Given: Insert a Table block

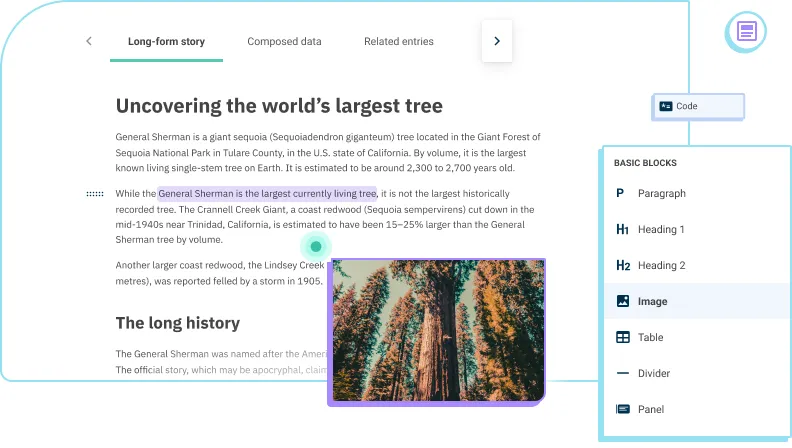Looking at the screenshot, I should (x=698, y=337).
